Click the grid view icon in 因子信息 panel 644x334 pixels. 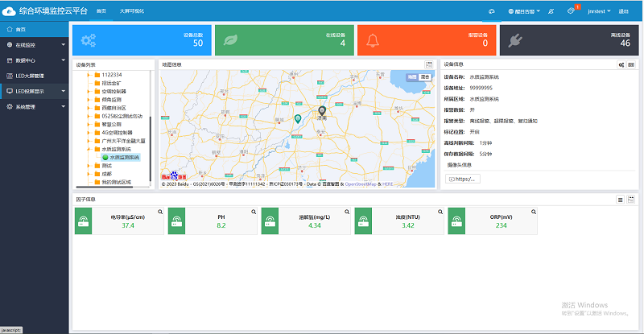pos(631,199)
